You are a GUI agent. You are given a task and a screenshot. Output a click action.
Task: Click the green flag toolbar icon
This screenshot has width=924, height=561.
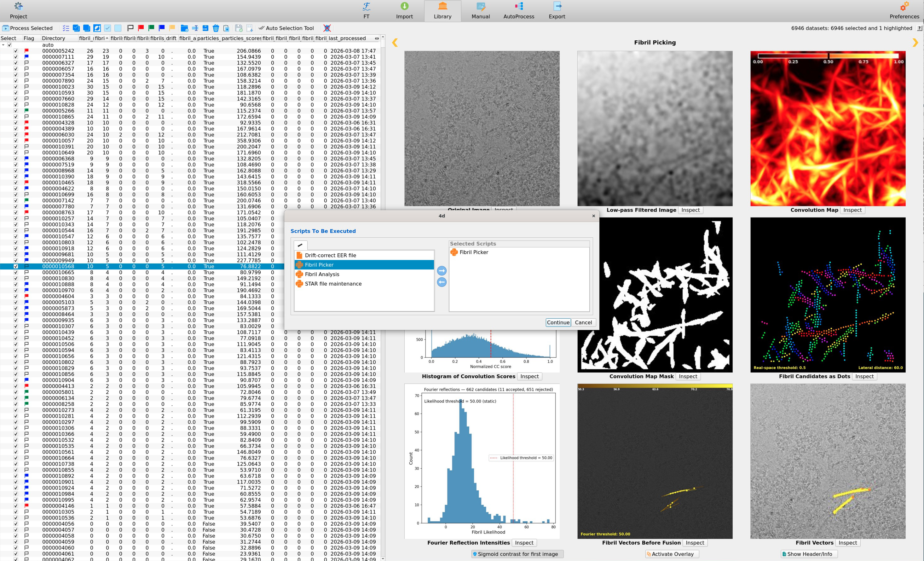[x=152, y=28]
